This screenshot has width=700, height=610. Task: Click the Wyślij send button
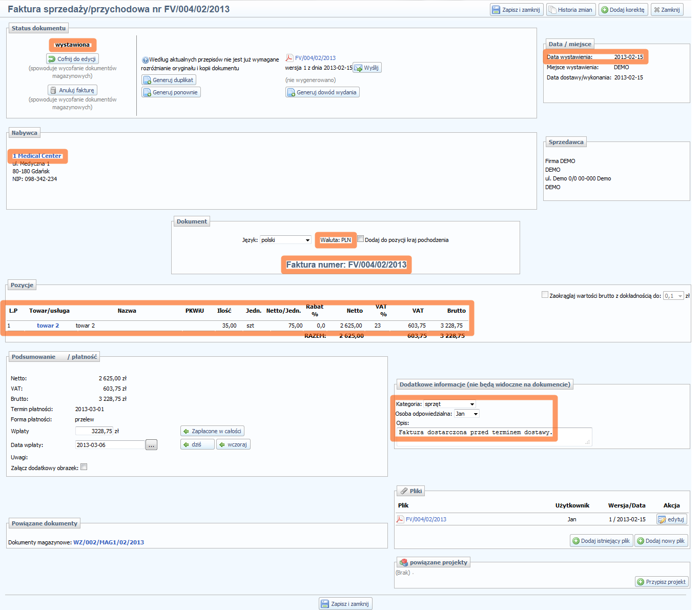click(x=367, y=68)
